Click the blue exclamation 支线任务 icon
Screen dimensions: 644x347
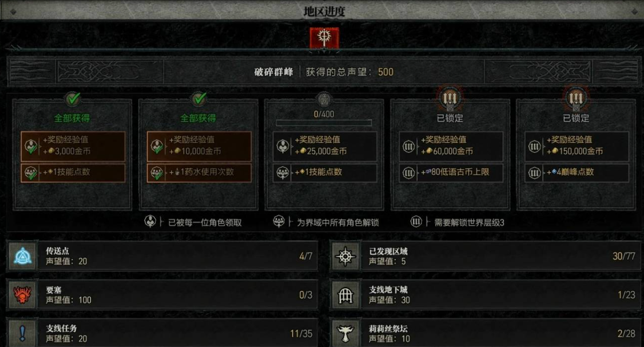pos(22,333)
